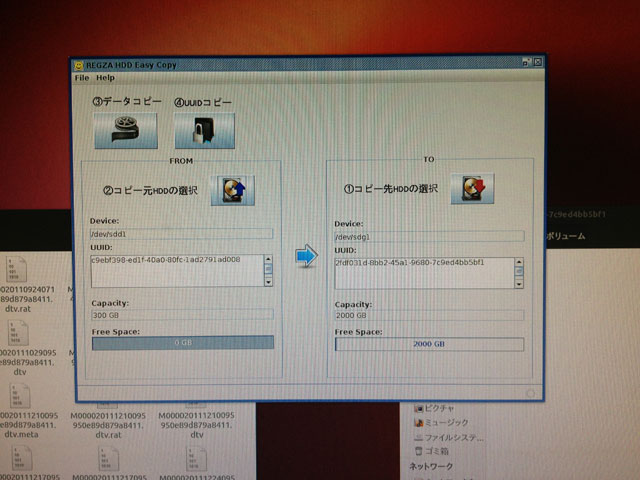The height and width of the screenshot is (480, 640).
Task: Click the TO Device field /dev/sdg1
Action: [x=429, y=237]
